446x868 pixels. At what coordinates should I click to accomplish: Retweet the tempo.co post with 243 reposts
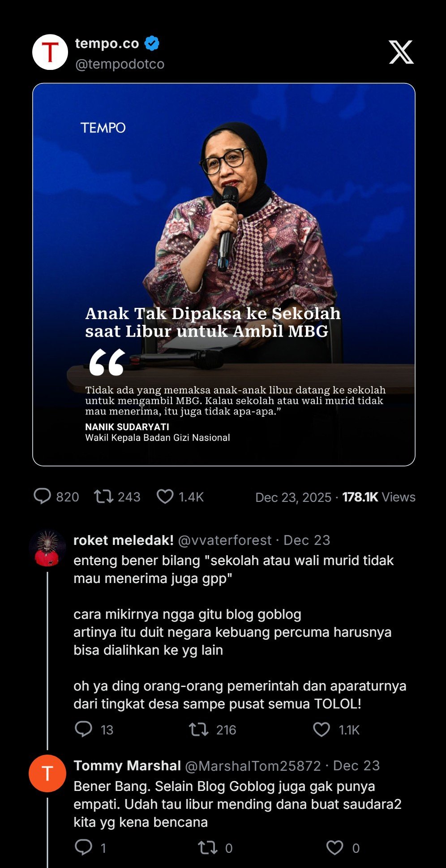[103, 497]
